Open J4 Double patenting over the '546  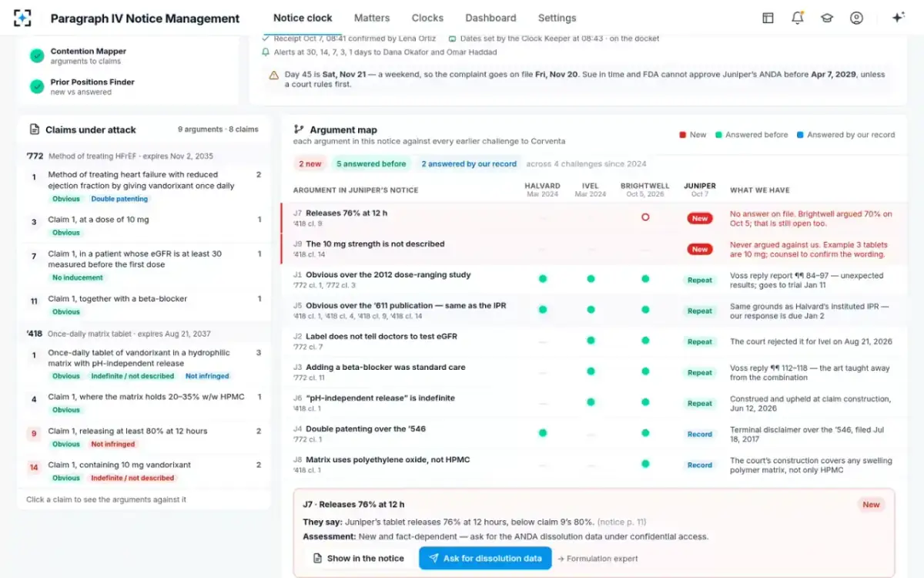pos(594,434)
